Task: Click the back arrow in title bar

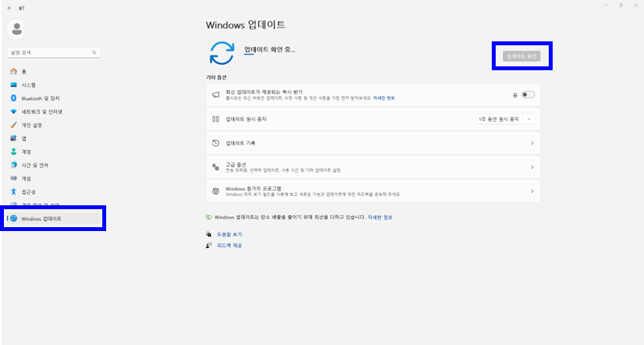Action: (x=9, y=5)
